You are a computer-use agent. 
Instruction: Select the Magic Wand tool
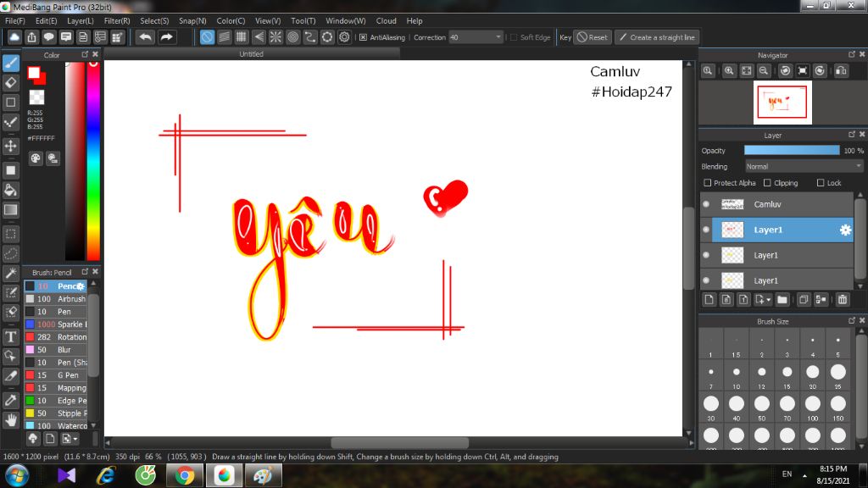(10, 274)
